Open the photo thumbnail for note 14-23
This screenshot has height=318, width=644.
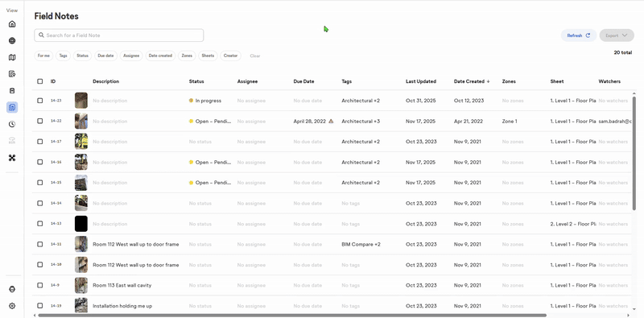(81, 101)
